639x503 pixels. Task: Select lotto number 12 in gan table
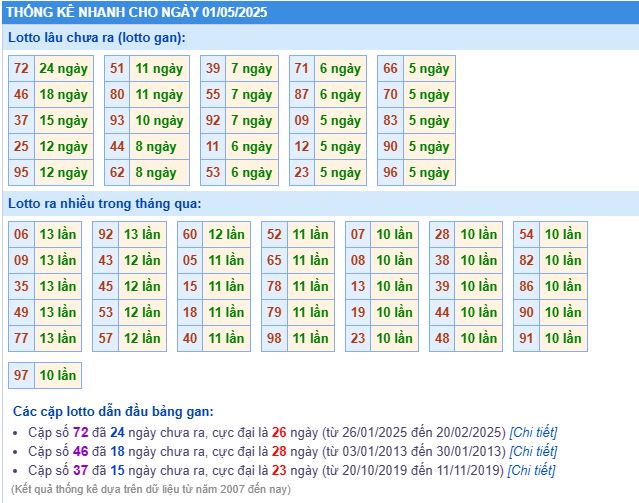pos(302,146)
